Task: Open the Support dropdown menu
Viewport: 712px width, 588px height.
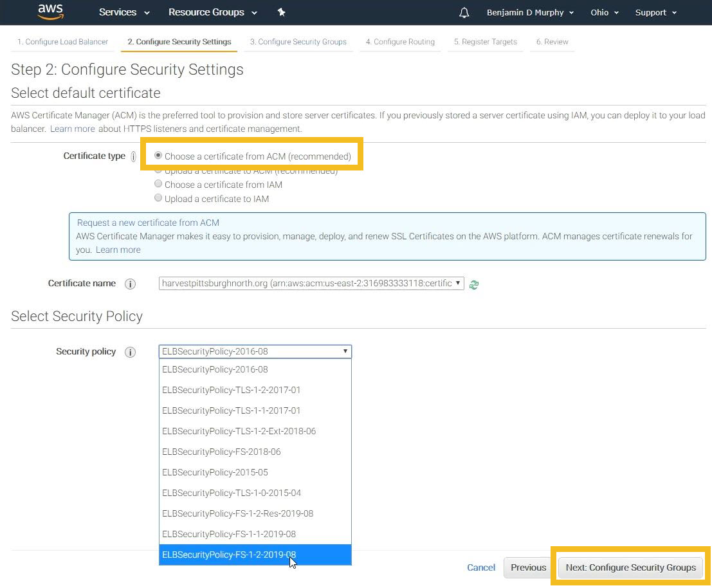Action: click(655, 13)
